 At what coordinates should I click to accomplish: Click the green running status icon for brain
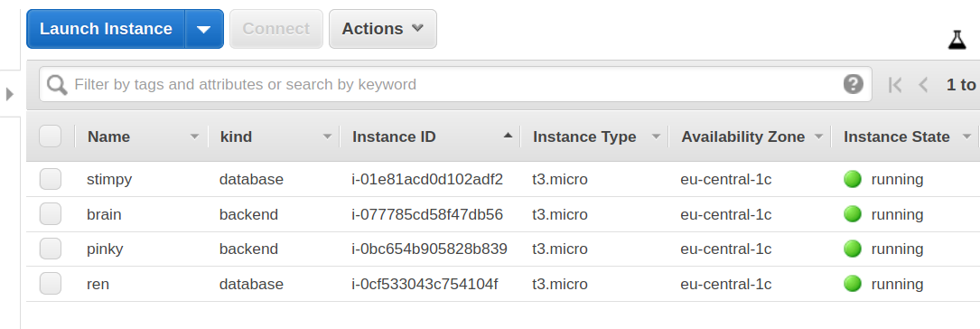point(853,214)
